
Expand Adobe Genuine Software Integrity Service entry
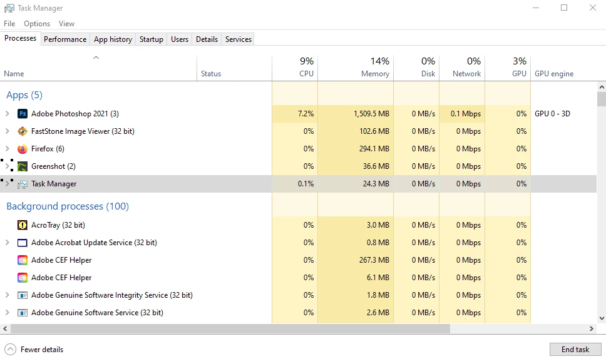(7, 295)
